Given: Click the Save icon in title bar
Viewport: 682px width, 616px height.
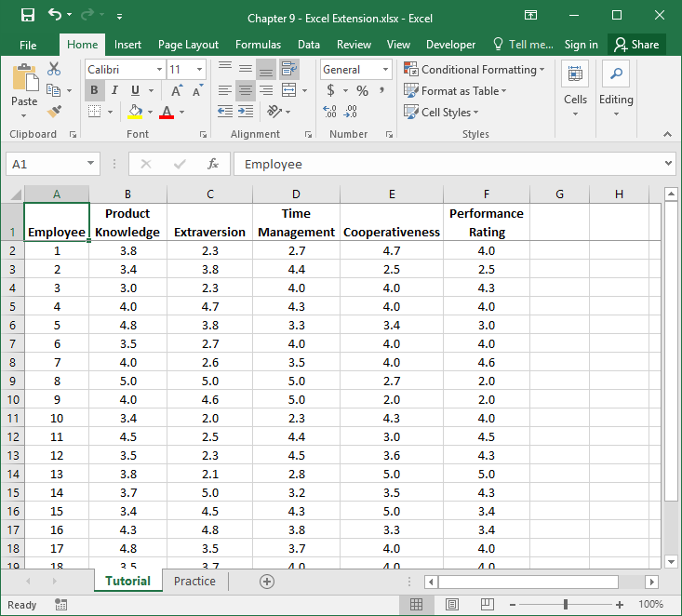Looking at the screenshot, I should coord(27,16).
